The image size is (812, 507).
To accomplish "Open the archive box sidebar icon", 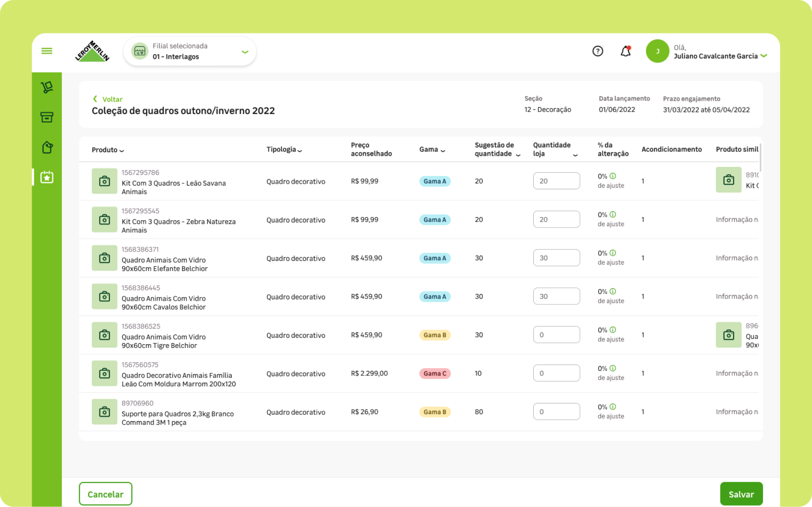I will coord(47,118).
